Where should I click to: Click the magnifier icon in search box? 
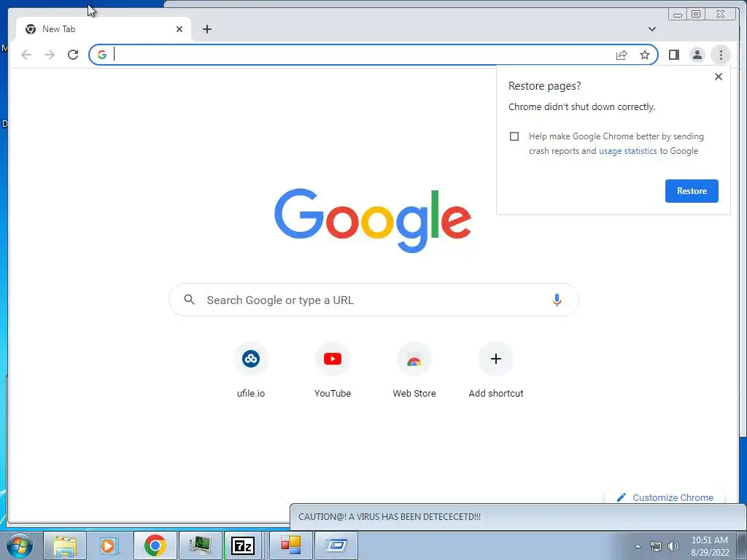point(189,300)
